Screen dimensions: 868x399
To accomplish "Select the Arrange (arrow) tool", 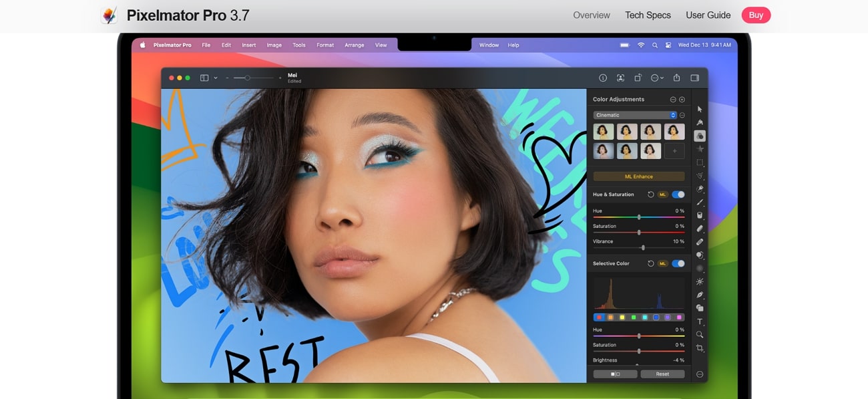I will point(700,109).
